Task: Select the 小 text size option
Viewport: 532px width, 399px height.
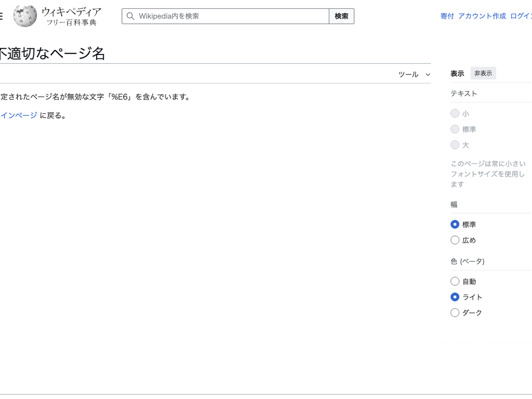Action: (455, 114)
